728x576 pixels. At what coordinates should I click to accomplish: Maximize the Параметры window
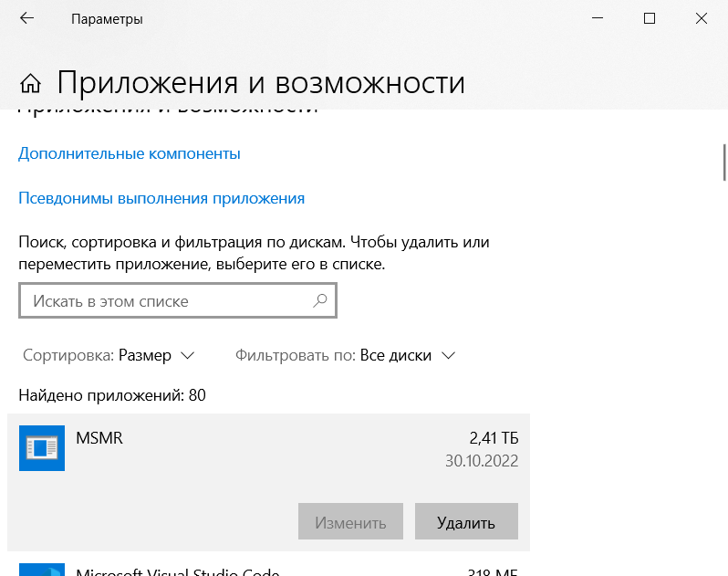650,18
